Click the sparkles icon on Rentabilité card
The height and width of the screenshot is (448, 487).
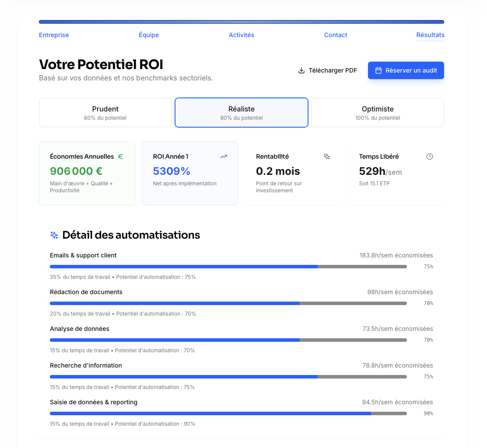(326, 156)
